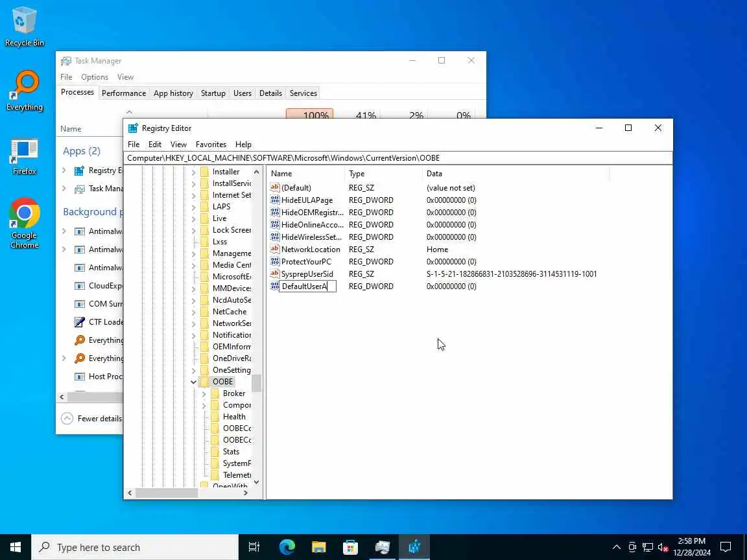This screenshot has height=560, width=747.
Task: Click the HideEULAPage DWORD value icon
Action: tap(274, 200)
